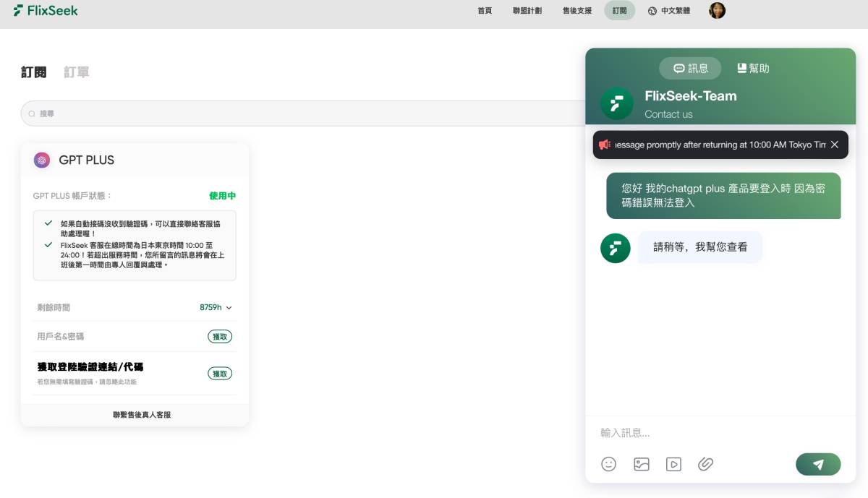868x498 pixels.
Task: Open the 售後支援 nav item
Action: [577, 11]
